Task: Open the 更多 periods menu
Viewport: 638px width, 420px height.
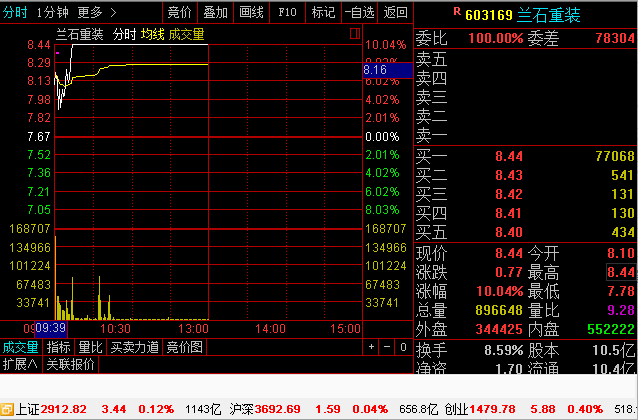Action: pos(96,13)
